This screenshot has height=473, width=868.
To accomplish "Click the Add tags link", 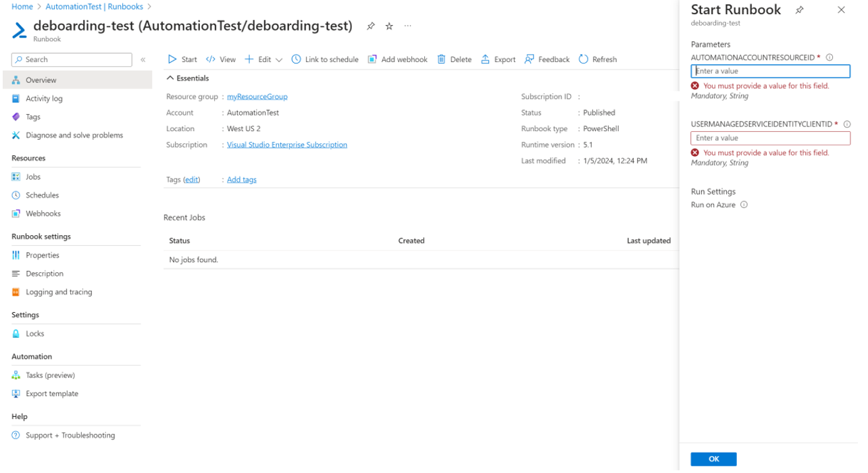I will point(242,180).
